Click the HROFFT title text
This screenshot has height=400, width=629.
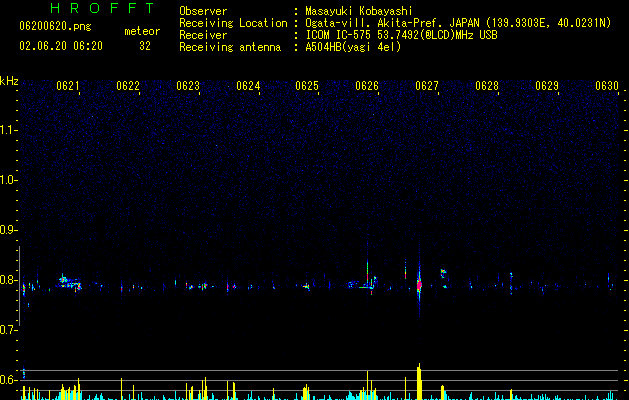(102, 8)
